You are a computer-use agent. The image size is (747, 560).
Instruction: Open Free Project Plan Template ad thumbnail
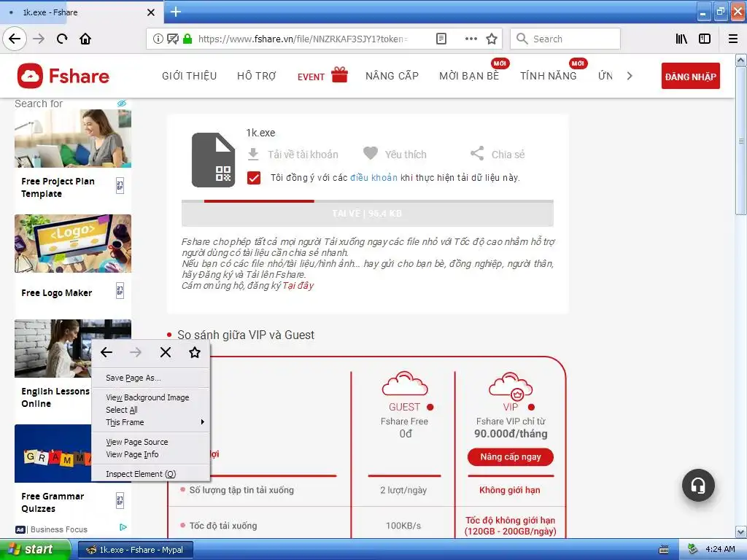tap(73, 138)
